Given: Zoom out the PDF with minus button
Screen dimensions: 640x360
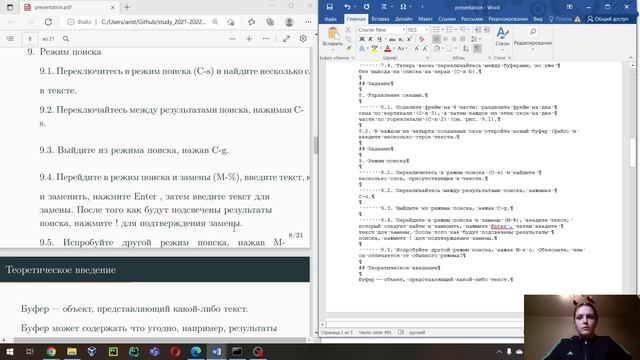Looking at the screenshot, I should pos(232,39).
